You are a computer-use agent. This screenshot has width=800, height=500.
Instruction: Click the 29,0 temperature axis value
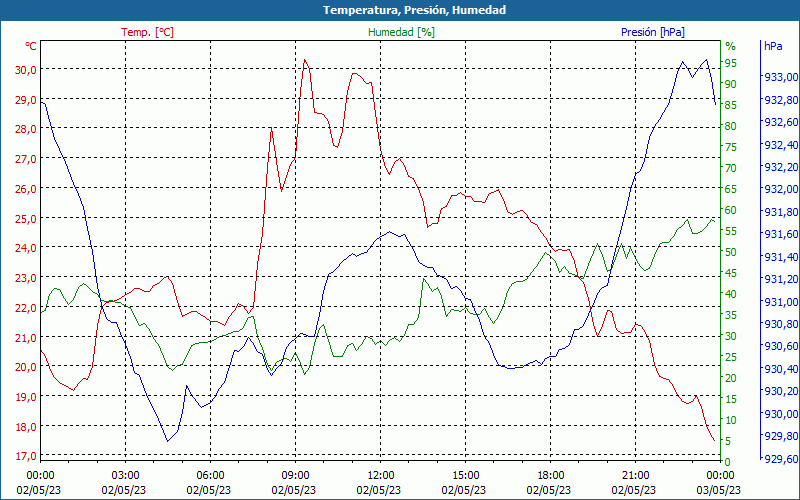coord(26,100)
